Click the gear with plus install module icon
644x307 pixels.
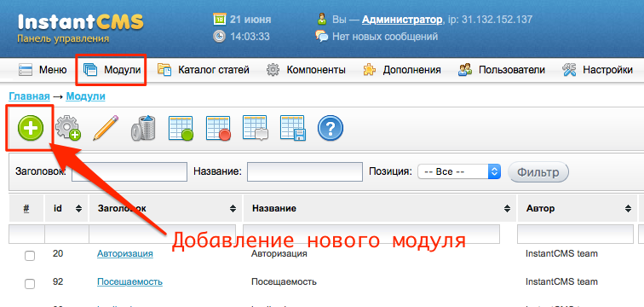68,128
